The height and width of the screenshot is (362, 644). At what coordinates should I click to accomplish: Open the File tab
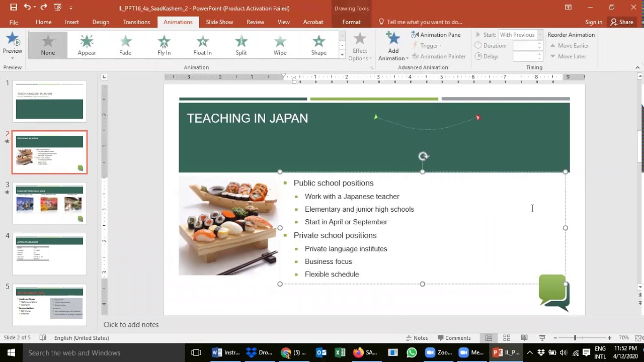pyautogui.click(x=14, y=22)
